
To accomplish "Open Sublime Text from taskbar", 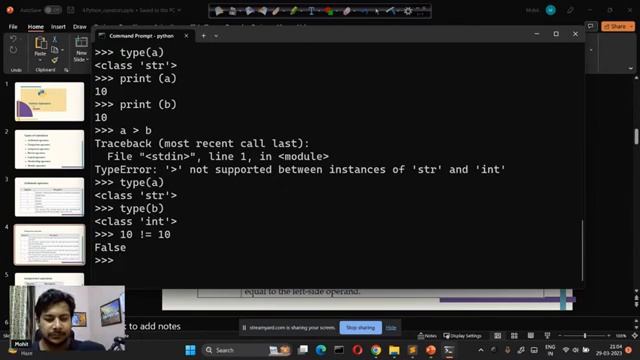I will [413, 350].
